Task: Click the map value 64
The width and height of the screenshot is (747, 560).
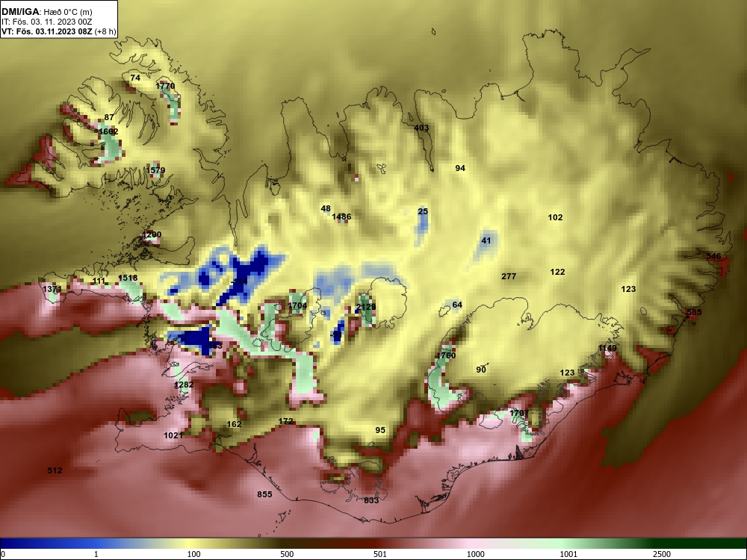Action: pos(457,305)
